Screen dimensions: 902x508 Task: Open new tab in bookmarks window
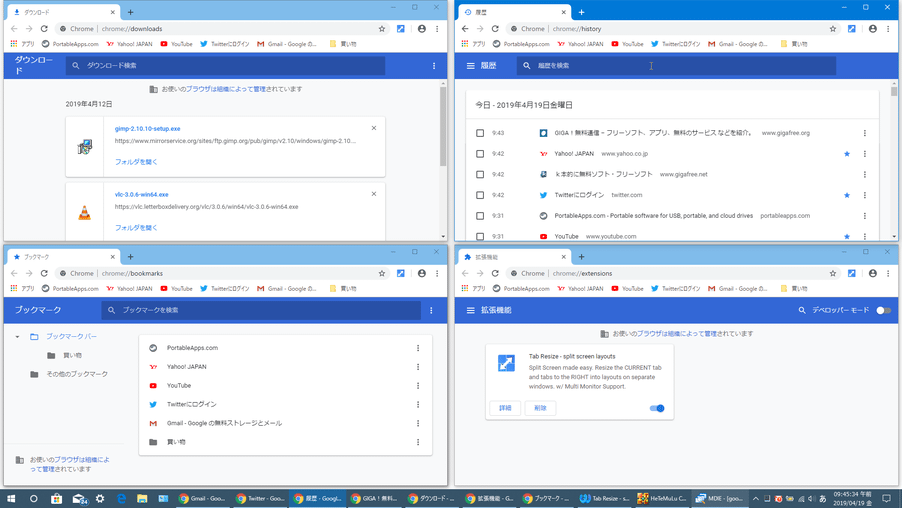tap(131, 257)
